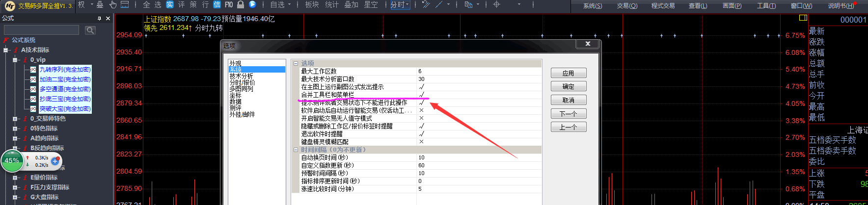
Task: Click the 应用 button in the dialog
Action: point(568,73)
